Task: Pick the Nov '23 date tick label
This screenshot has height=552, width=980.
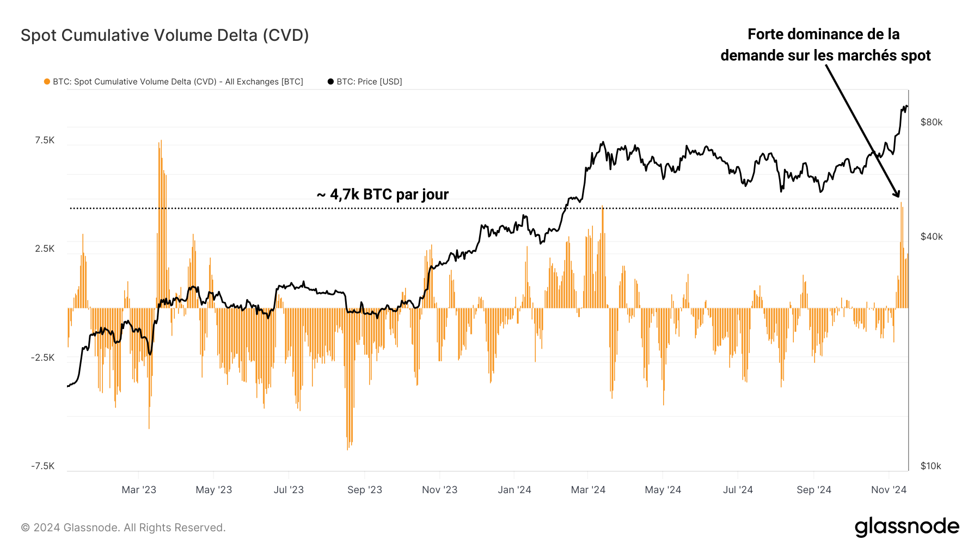Action: coord(439,490)
